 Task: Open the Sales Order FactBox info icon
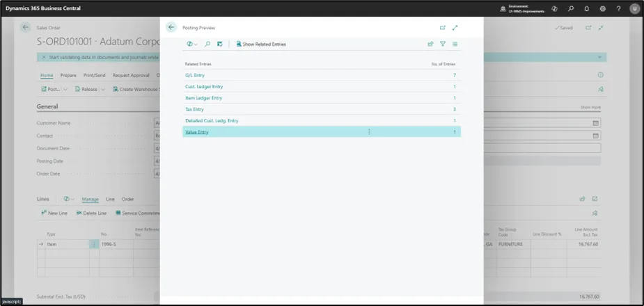600,75
